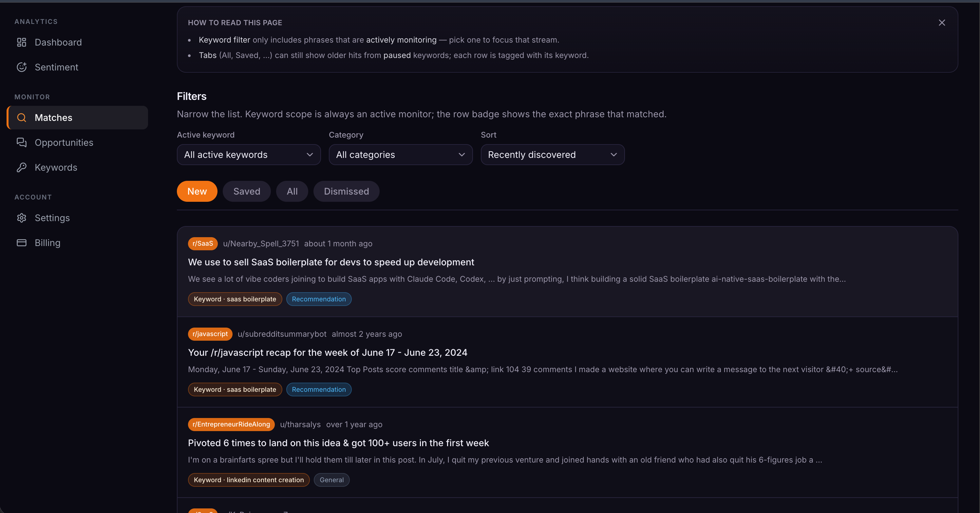Click the Filters heading
This screenshot has width=980, height=513.
pyautogui.click(x=192, y=96)
